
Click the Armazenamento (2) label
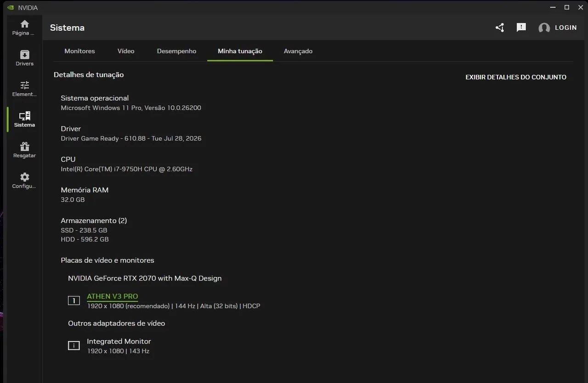[x=94, y=221]
